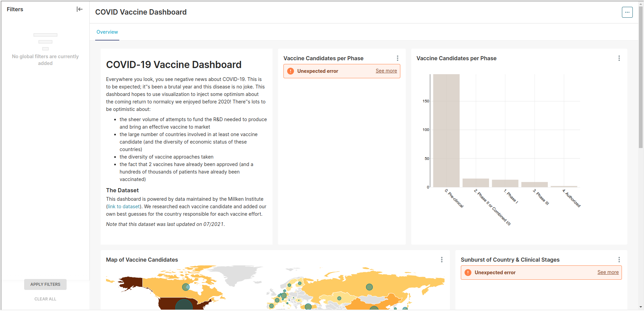644x311 pixels.
Task: Click the bubble over Russia on map
Action: [x=369, y=287]
